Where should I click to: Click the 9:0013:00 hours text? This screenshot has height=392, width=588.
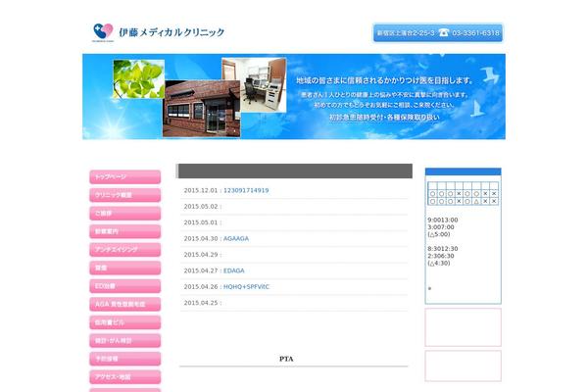(x=443, y=220)
